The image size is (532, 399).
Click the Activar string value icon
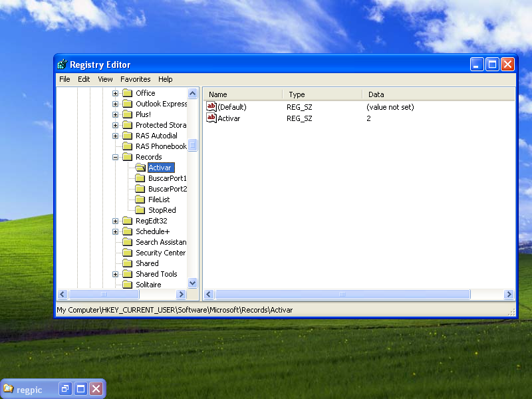(x=211, y=118)
